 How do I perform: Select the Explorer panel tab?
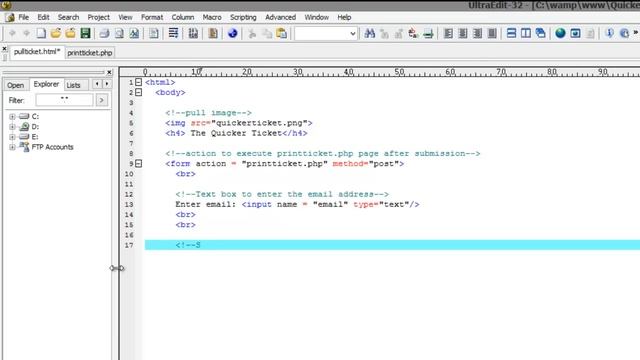(x=46, y=84)
